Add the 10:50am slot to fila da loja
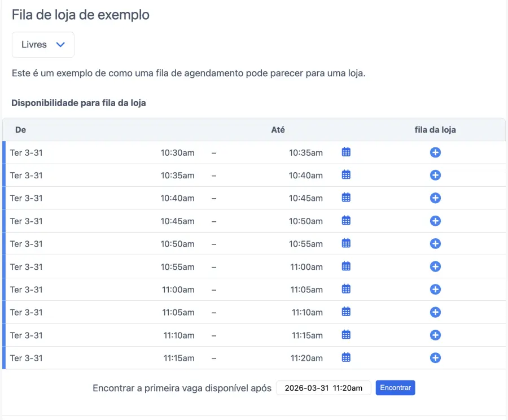The height and width of the screenshot is (420, 508). point(435,244)
